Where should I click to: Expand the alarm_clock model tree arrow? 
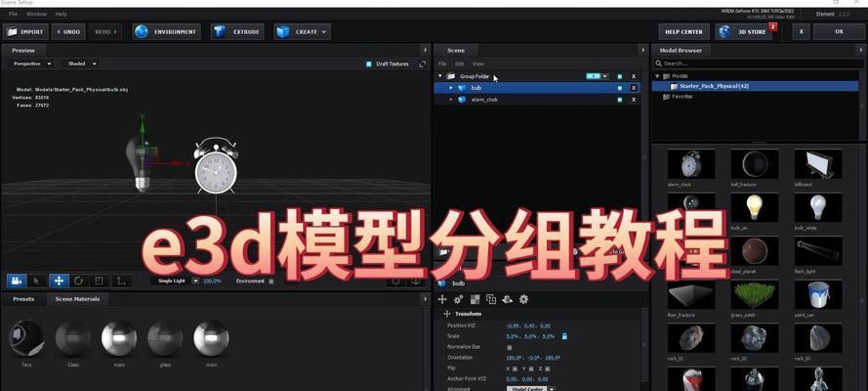click(x=451, y=100)
